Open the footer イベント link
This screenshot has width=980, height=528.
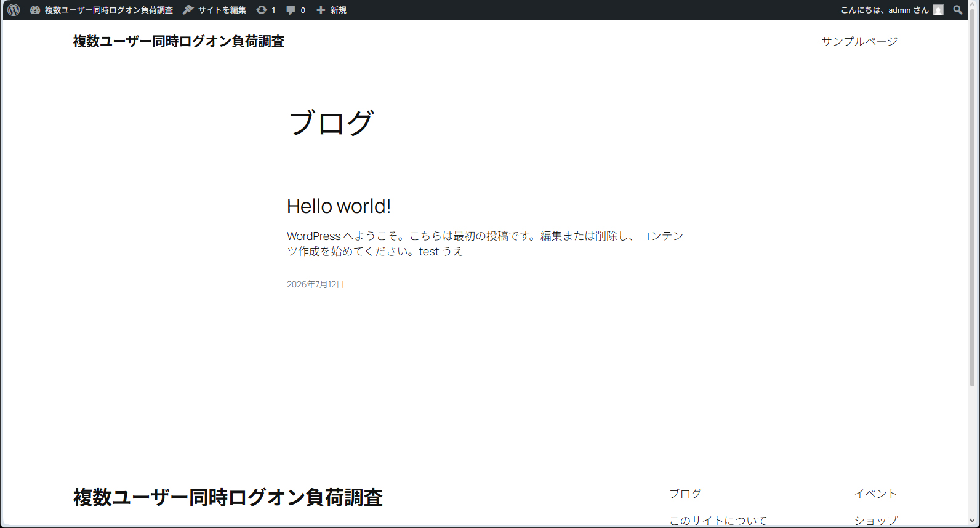pyautogui.click(x=875, y=494)
